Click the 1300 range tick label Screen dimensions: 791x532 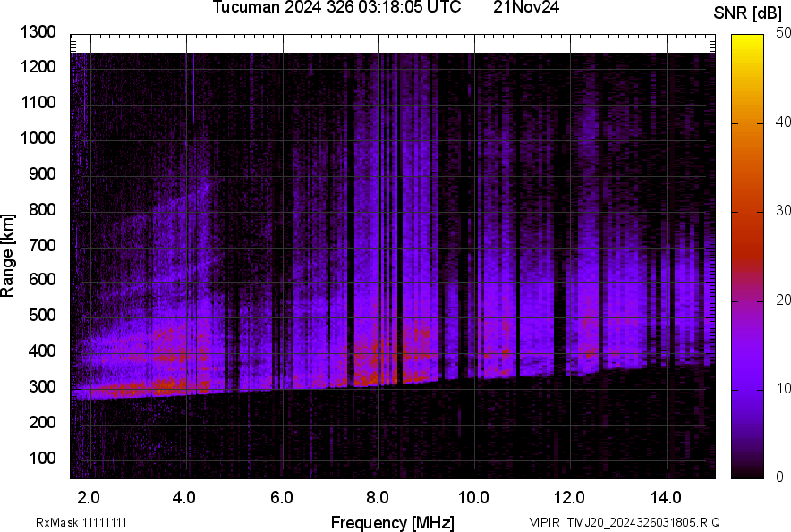click(38, 32)
